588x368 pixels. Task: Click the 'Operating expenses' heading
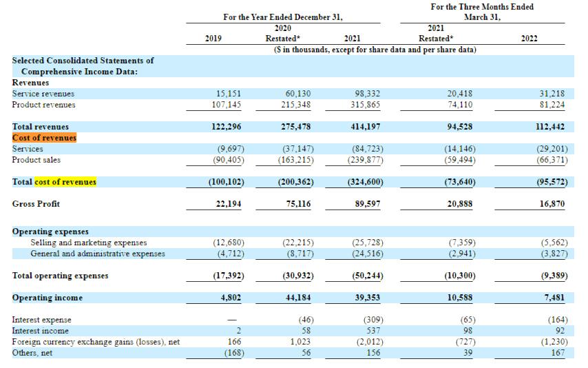click(50, 232)
